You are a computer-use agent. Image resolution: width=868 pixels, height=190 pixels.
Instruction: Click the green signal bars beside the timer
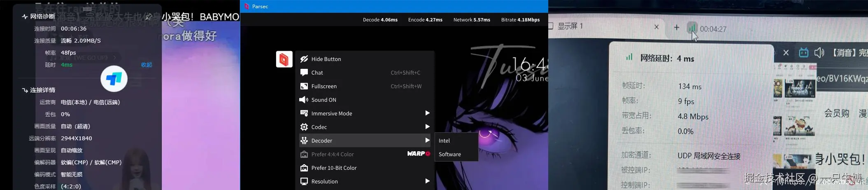692,28
